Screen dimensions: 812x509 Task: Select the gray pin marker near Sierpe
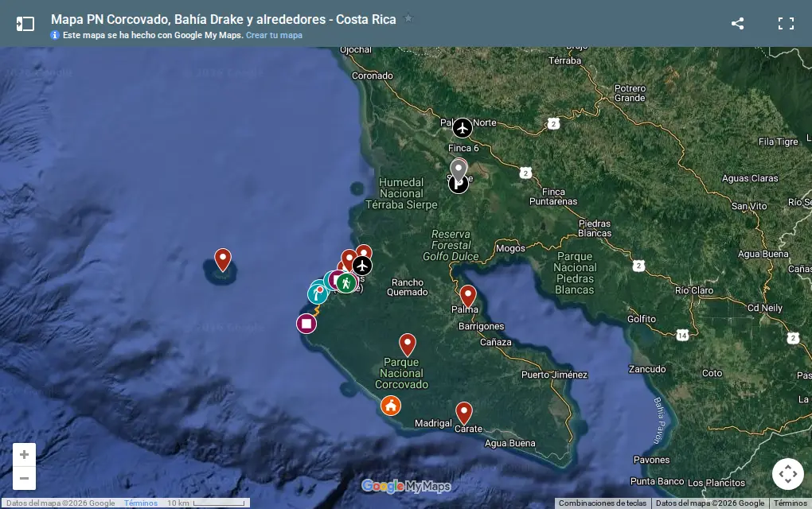tap(459, 169)
